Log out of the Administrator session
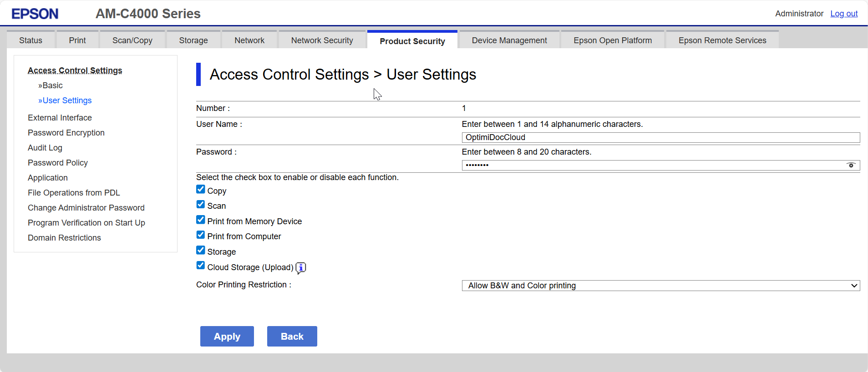Viewport: 868px width, 372px height. pos(843,14)
